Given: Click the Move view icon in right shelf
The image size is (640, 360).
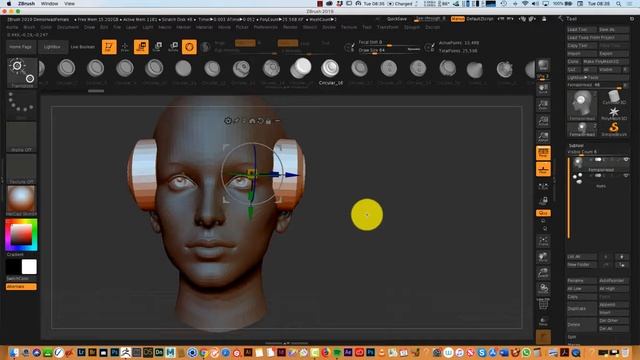Looking at the screenshot, I should tap(543, 257).
